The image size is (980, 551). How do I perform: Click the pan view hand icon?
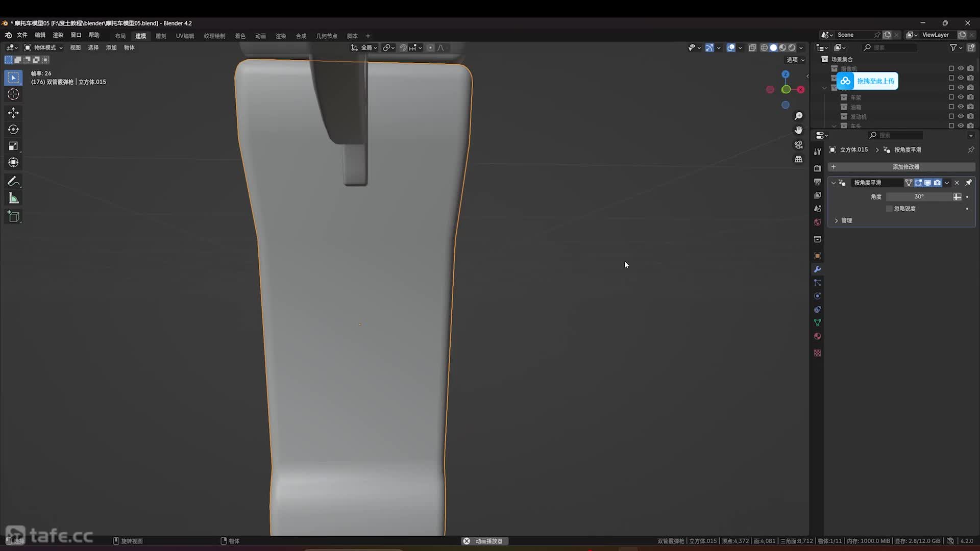(x=798, y=130)
